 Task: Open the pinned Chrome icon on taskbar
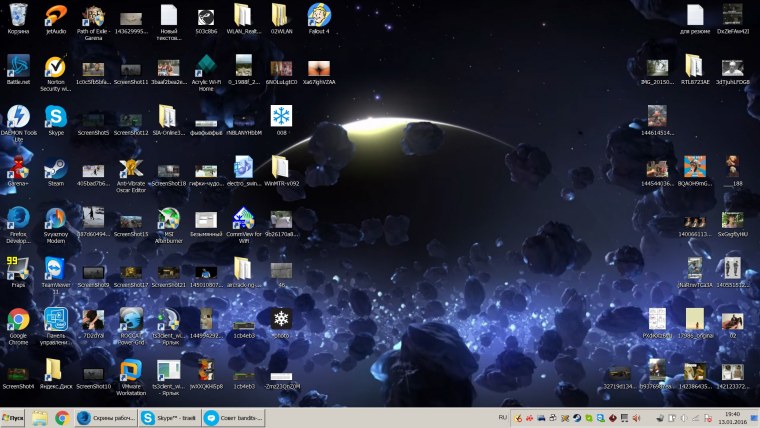click(62, 418)
